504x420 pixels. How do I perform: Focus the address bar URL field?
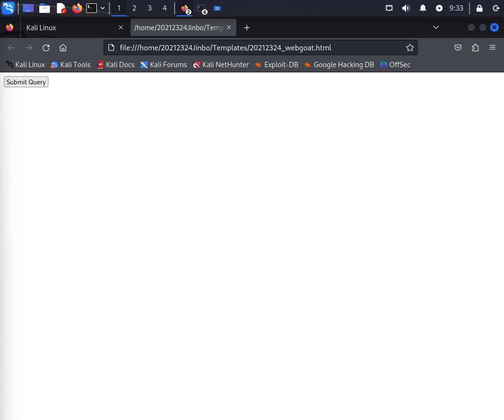coord(260,47)
